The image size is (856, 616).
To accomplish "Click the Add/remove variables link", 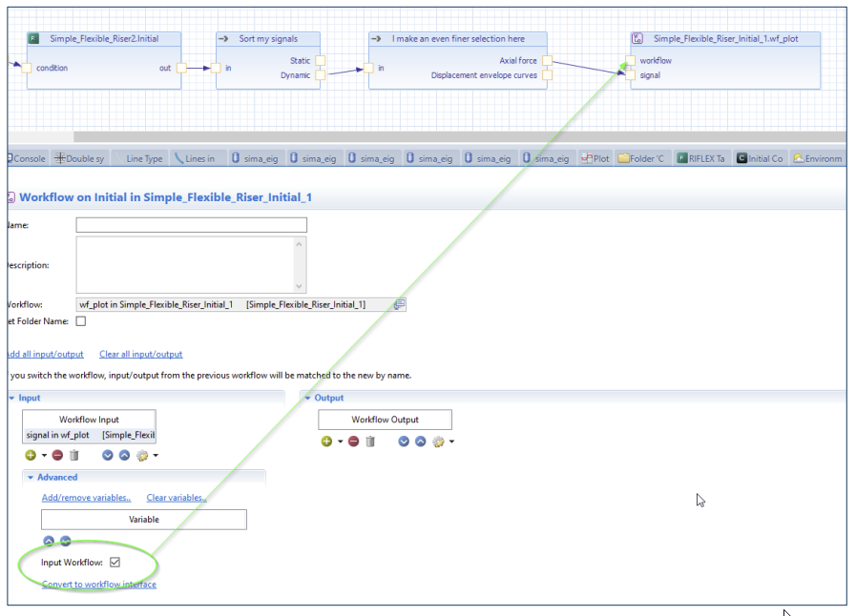I will (x=86, y=498).
